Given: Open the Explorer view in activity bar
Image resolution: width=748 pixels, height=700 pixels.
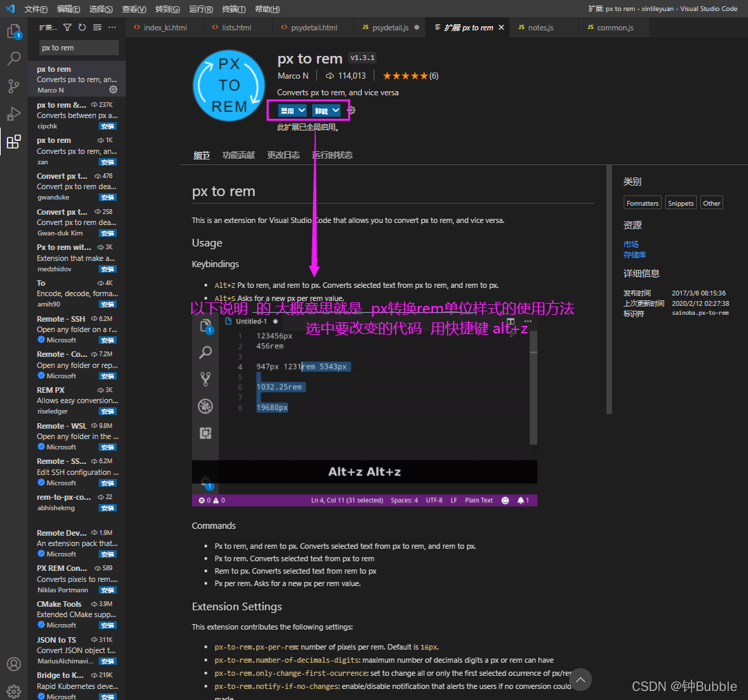Looking at the screenshot, I should point(14,32).
